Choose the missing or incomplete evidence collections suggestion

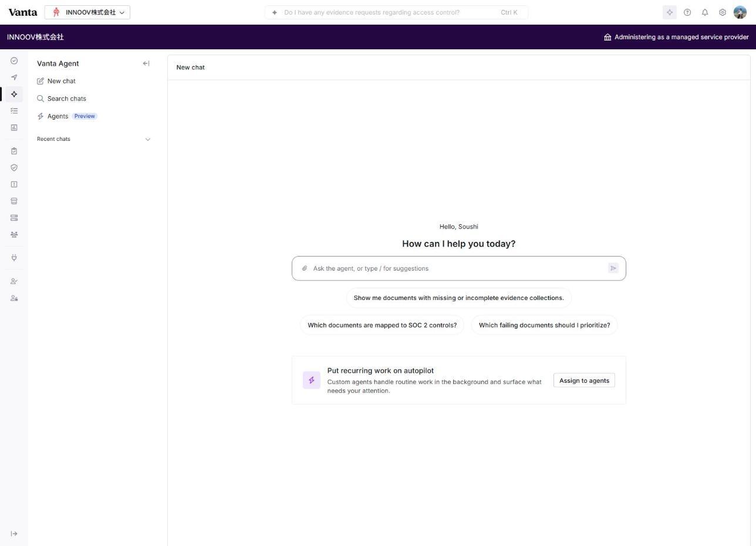(x=459, y=298)
